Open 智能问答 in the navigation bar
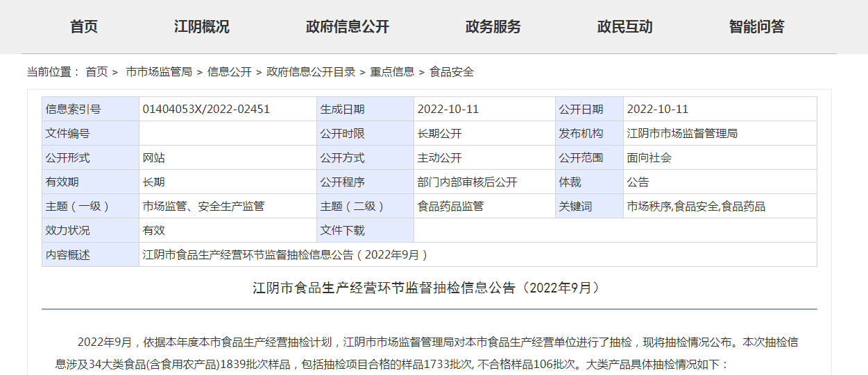This screenshot has width=868, height=375. click(756, 27)
